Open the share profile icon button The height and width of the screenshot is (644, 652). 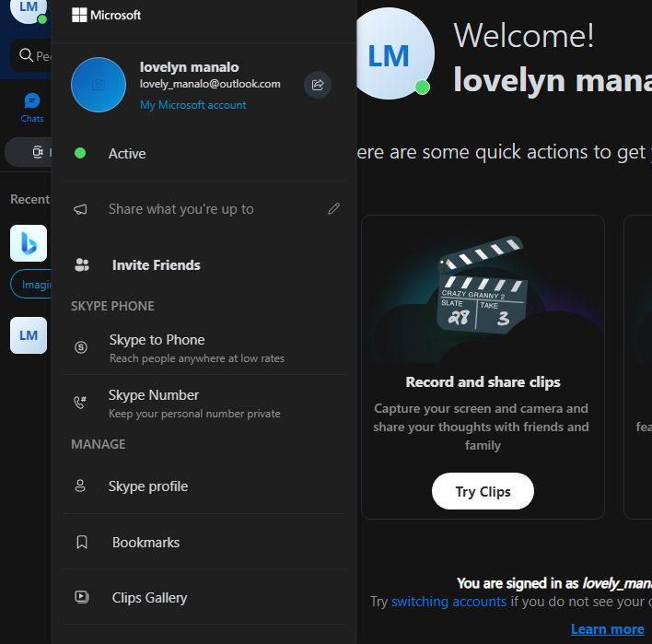coord(318,85)
